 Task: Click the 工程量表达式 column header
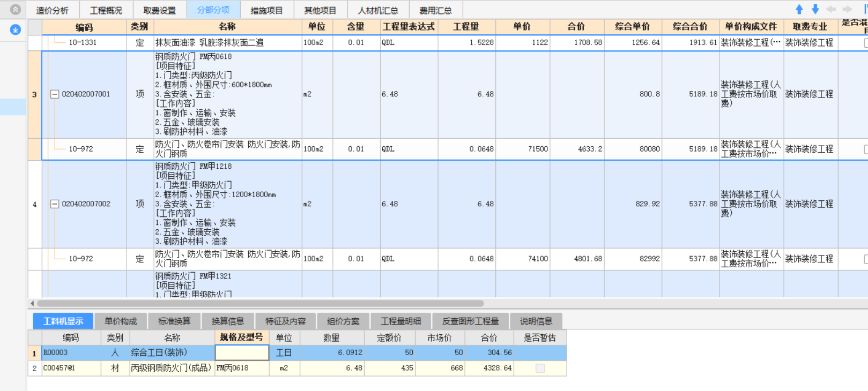tap(409, 27)
